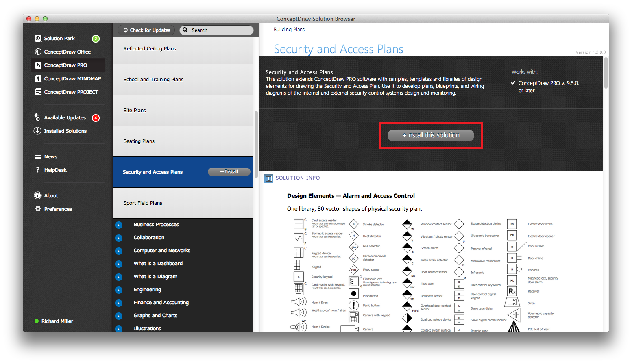Click the ConceptDraw PROJECT icon

[38, 92]
